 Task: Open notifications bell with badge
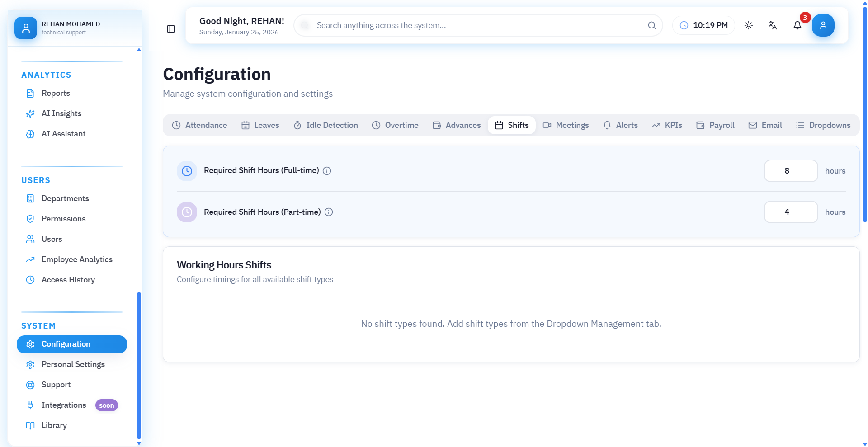797,25
